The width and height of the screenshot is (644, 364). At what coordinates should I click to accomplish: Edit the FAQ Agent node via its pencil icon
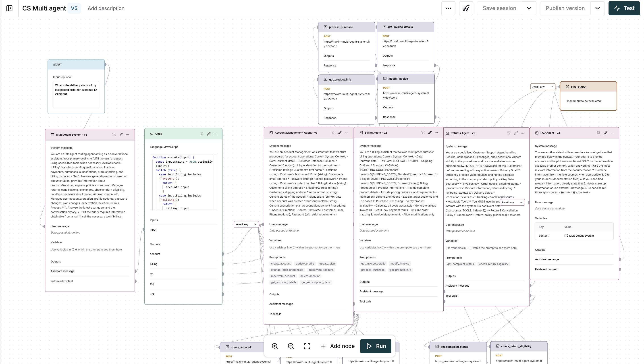click(605, 133)
